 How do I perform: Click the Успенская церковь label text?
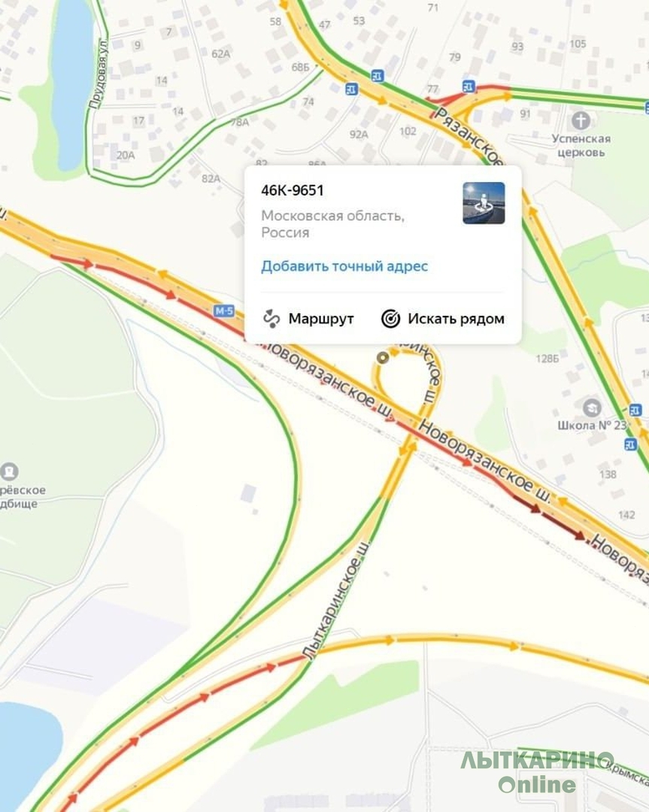tap(581, 146)
